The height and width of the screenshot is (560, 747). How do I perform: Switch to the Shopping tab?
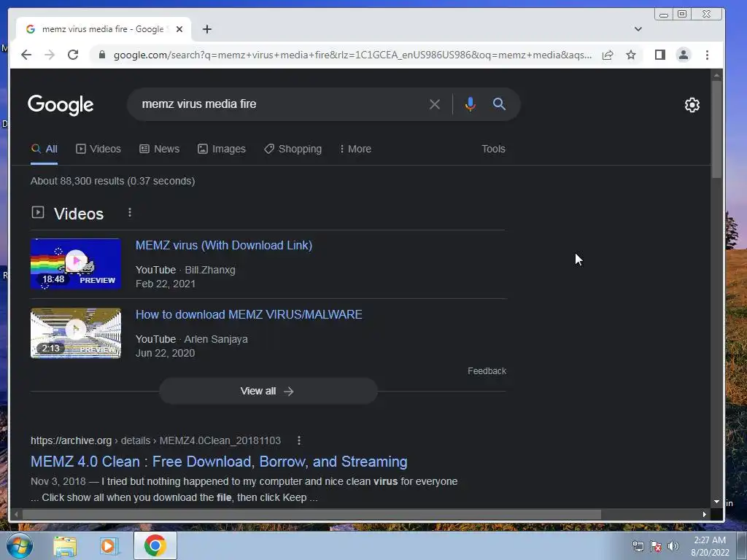click(x=293, y=149)
